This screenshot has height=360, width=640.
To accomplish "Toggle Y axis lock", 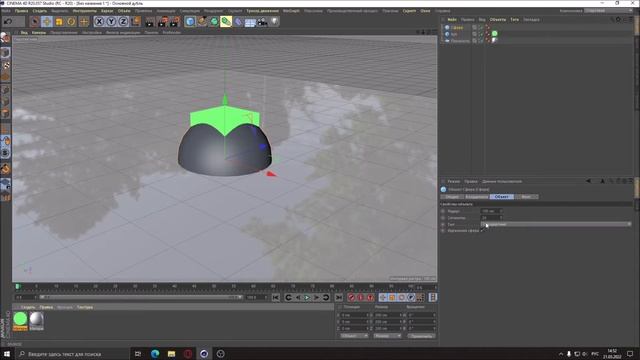I will [111, 21].
